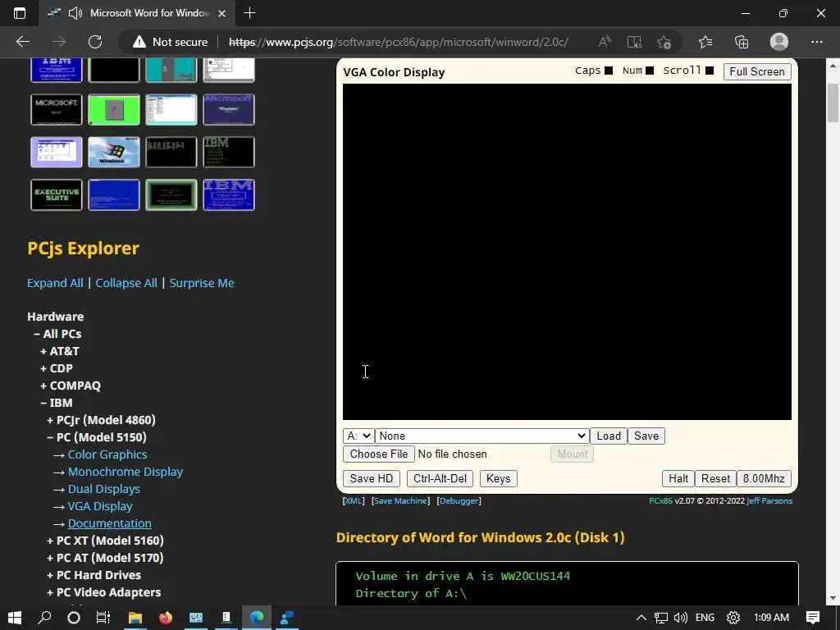
Task: Select the Microsoft Word for Windows tab
Action: tap(137, 13)
